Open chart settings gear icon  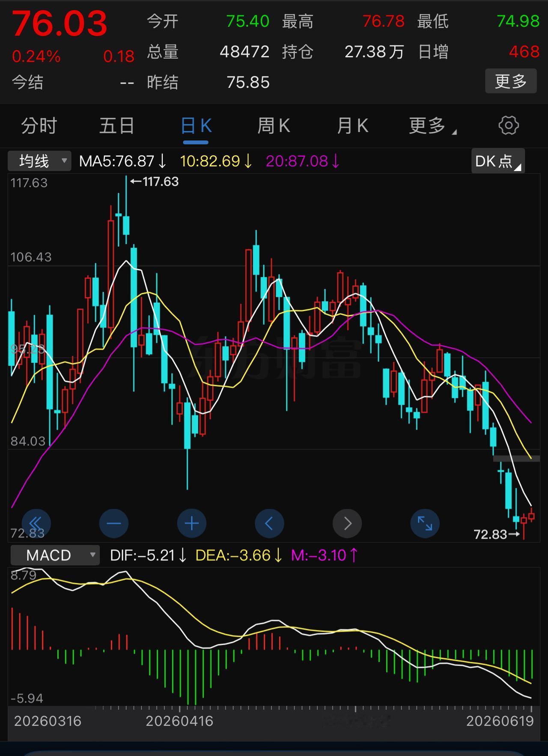click(509, 125)
